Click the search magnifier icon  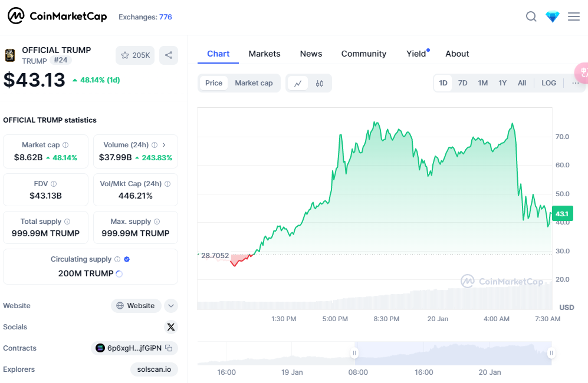coord(531,16)
